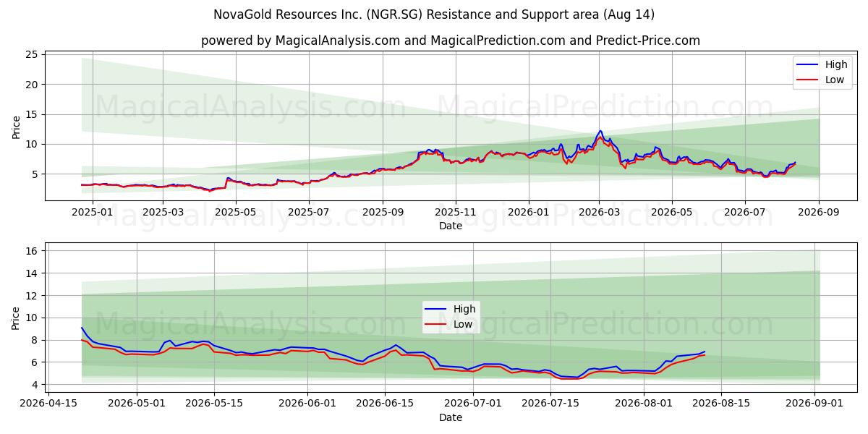Click the bottom chart 'Date' x-axis label
868x434 pixels.
coord(451,418)
